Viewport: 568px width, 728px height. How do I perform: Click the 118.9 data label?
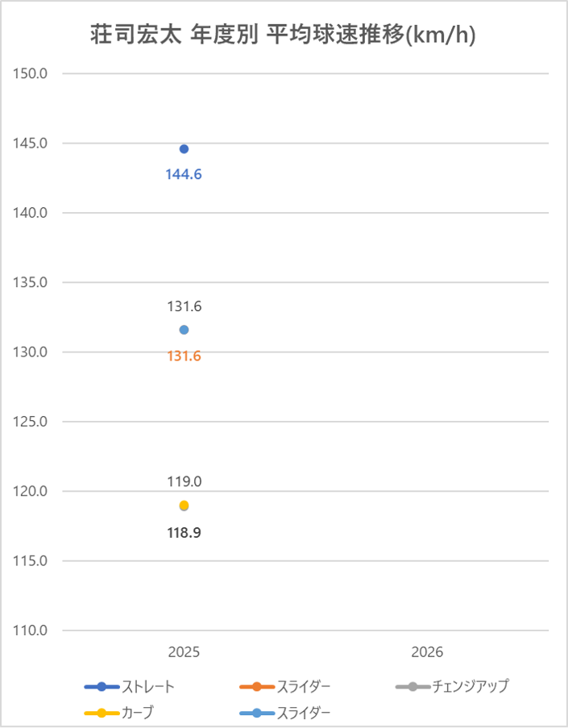pos(184,533)
